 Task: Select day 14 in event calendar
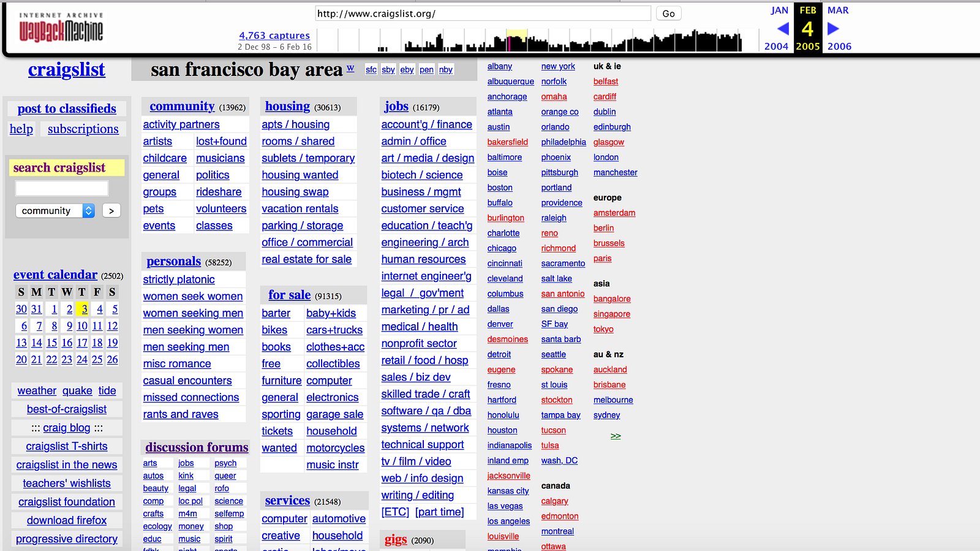pos(37,343)
